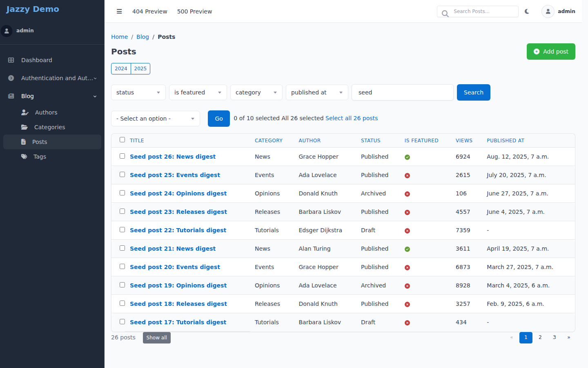Filter posts by the 2025 tab

140,69
